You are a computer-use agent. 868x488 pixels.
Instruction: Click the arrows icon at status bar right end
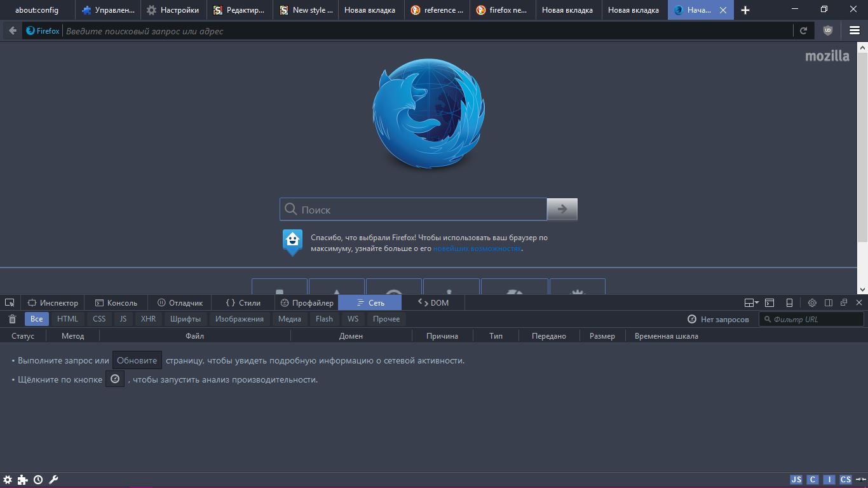(x=860, y=480)
